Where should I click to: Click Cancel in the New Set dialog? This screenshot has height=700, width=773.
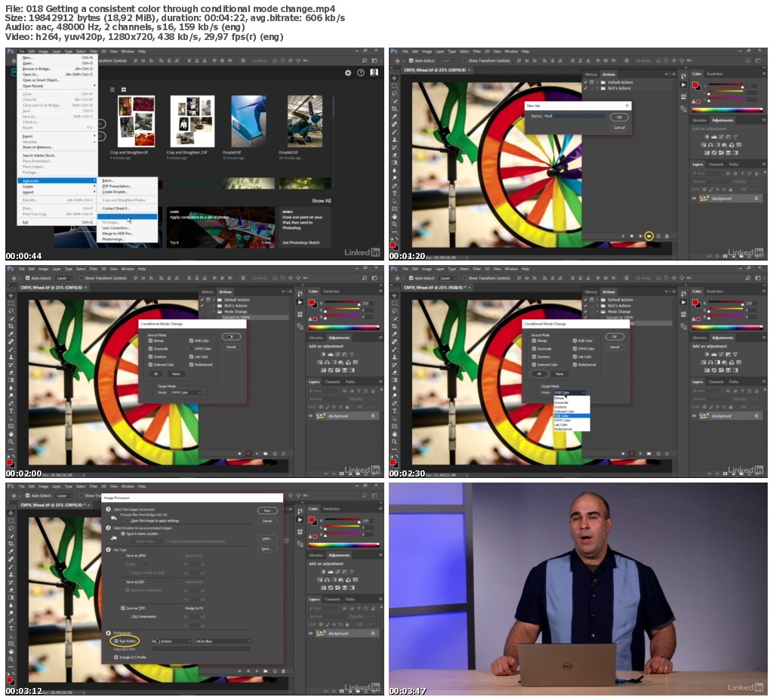[619, 128]
